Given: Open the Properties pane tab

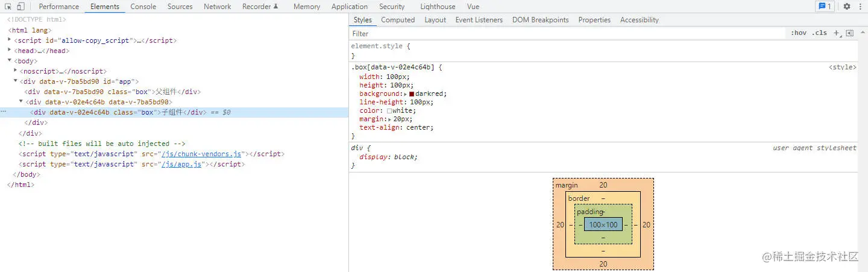Looking at the screenshot, I should (594, 20).
